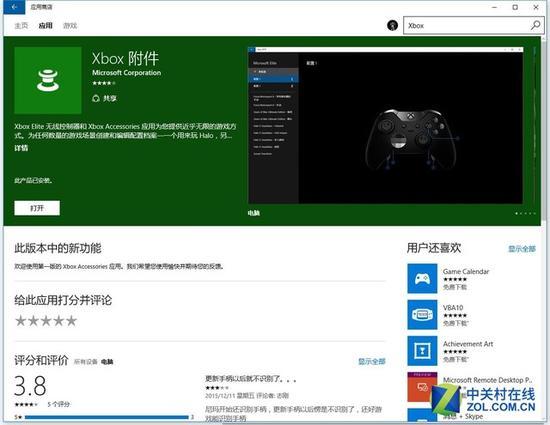The width and height of the screenshot is (550, 425).
Task: Click the Achievement Art title text
Action: point(468,344)
